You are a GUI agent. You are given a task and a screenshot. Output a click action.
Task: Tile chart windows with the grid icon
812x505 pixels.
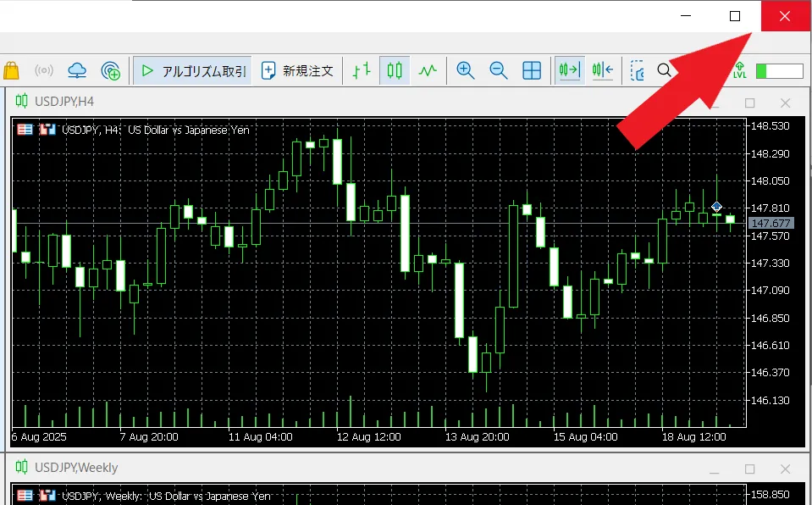tap(532, 70)
